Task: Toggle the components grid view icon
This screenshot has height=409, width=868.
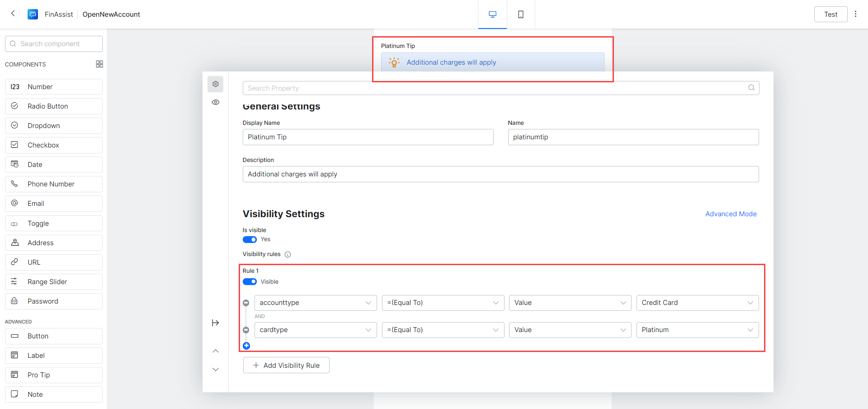Action: [x=99, y=64]
